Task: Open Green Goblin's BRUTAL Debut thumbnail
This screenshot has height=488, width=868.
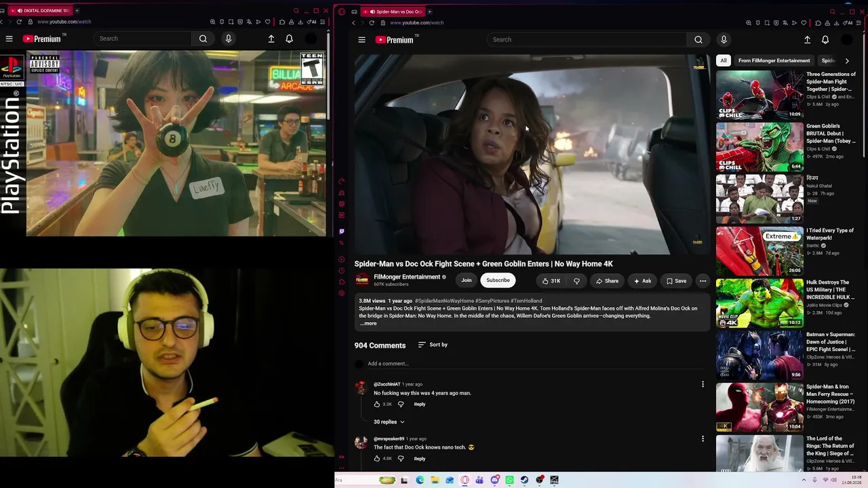Action: click(x=759, y=147)
